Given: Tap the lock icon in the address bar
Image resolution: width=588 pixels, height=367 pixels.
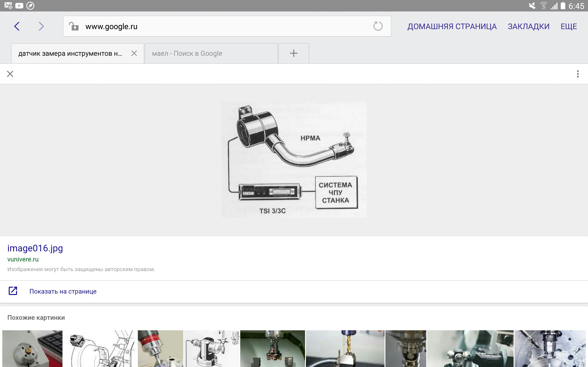Looking at the screenshot, I should pyautogui.click(x=74, y=26).
